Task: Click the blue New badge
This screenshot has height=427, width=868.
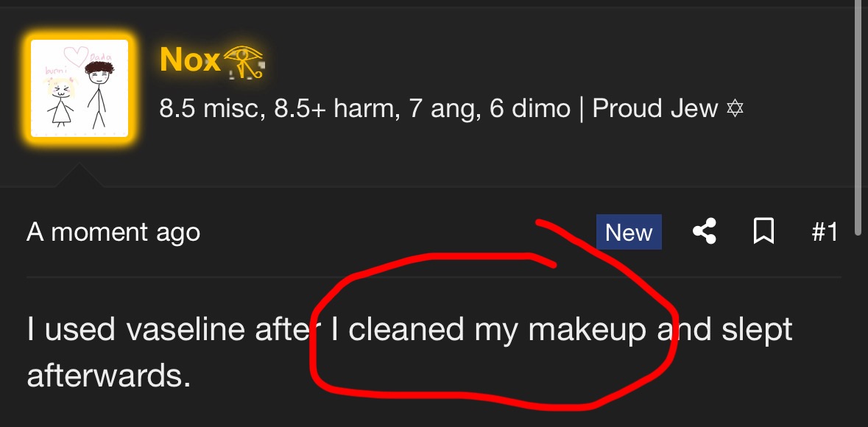Action: pyautogui.click(x=629, y=232)
